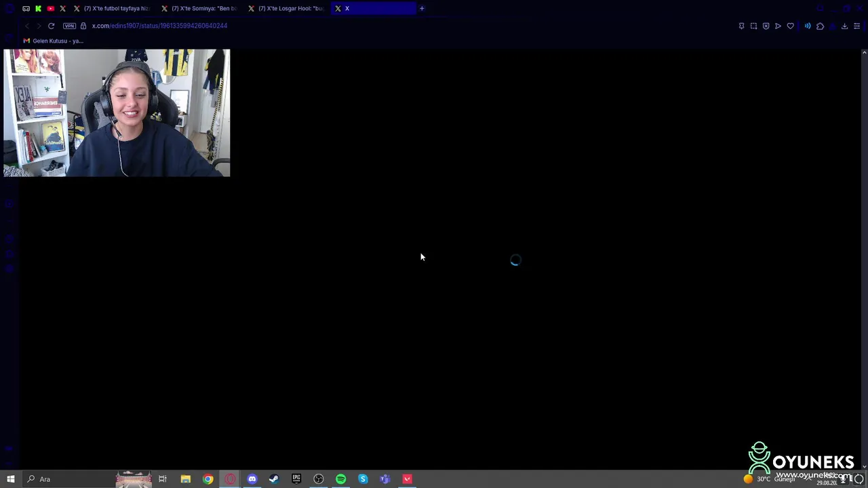Open the pinned YouTube tab
The height and width of the screenshot is (488, 868).
[50, 9]
